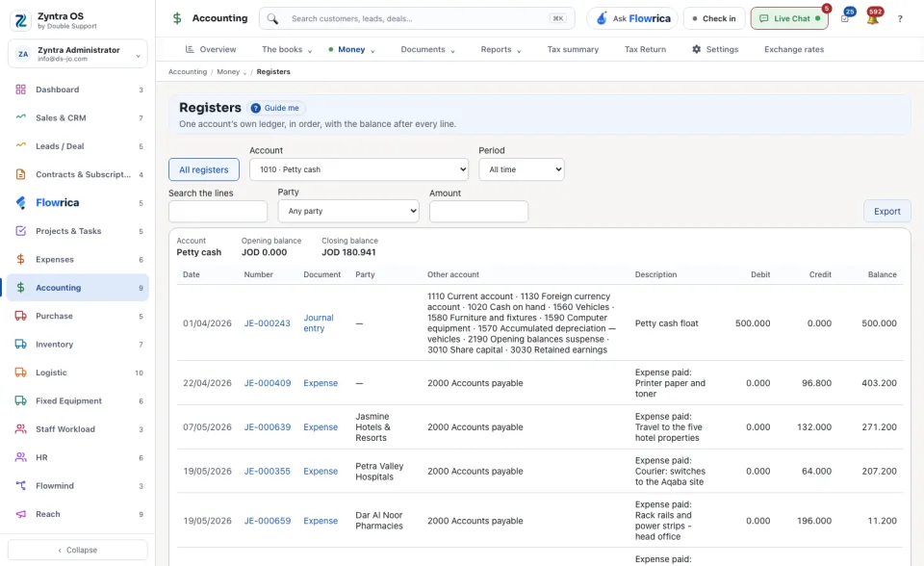Viewport: 924px width, 566px height.
Task: Open Projects & Tasks checkbox icon
Action: click(20, 231)
